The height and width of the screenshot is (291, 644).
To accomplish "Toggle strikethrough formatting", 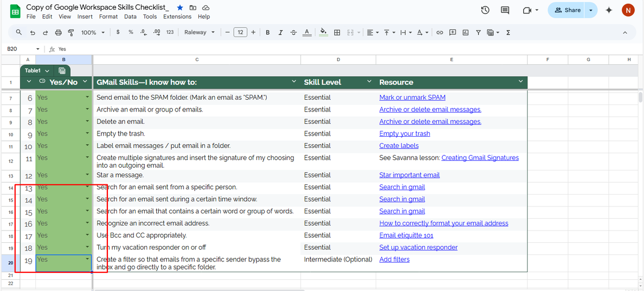I will [x=294, y=32].
